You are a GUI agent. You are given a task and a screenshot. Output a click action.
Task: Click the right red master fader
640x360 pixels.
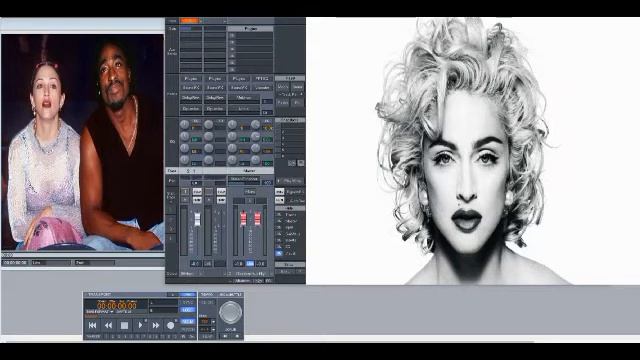point(258,218)
